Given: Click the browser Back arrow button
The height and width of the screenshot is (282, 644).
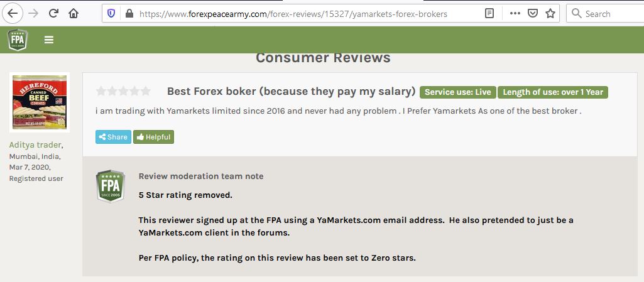Looking at the screenshot, I should coord(13,14).
